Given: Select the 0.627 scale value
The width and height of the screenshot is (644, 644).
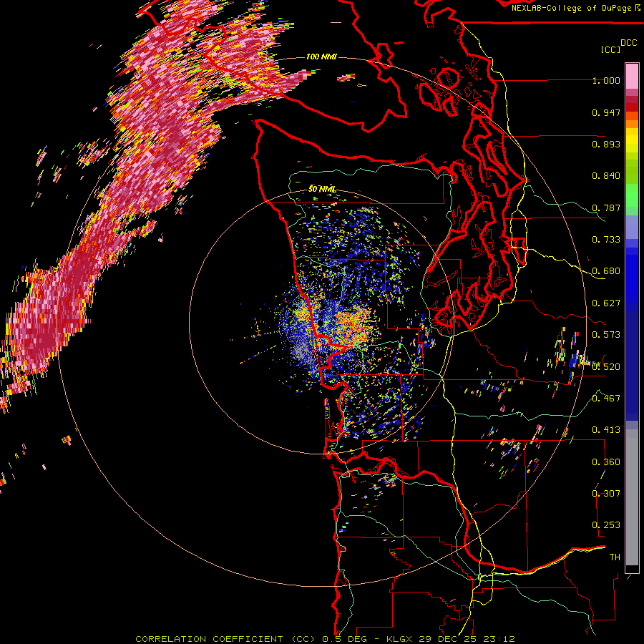Looking at the screenshot, I should pos(606,303).
